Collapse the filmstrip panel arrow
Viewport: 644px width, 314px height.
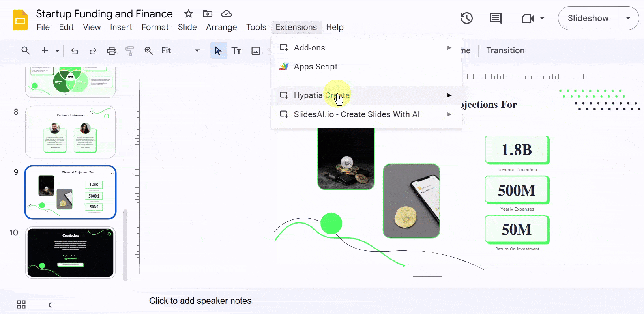tap(50, 305)
